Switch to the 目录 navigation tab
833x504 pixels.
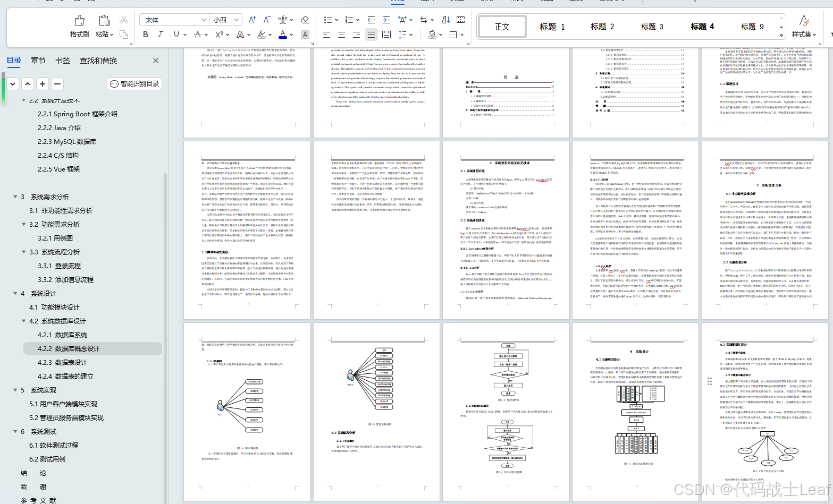click(14, 60)
